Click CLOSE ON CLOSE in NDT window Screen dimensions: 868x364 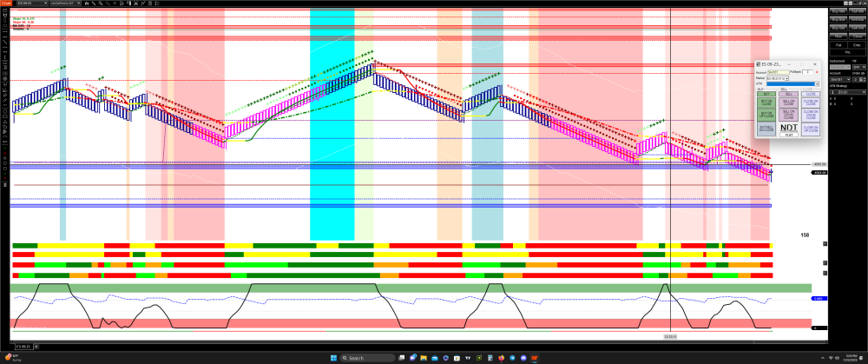click(811, 103)
